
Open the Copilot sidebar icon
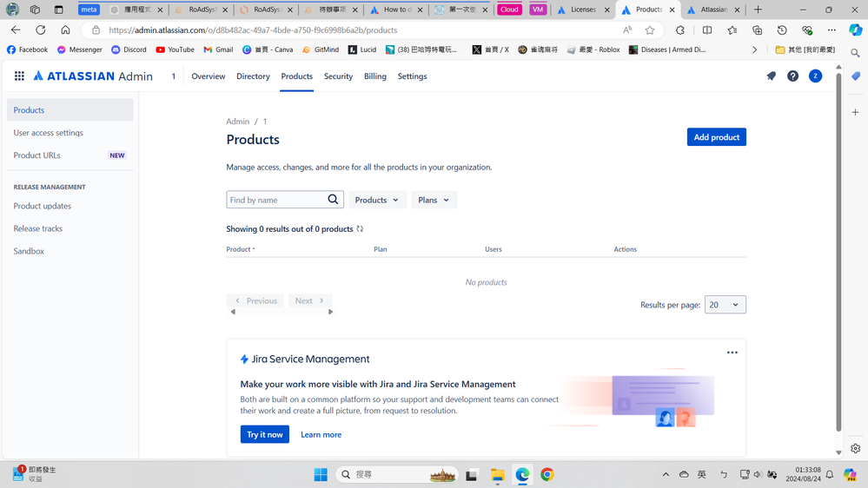855,30
